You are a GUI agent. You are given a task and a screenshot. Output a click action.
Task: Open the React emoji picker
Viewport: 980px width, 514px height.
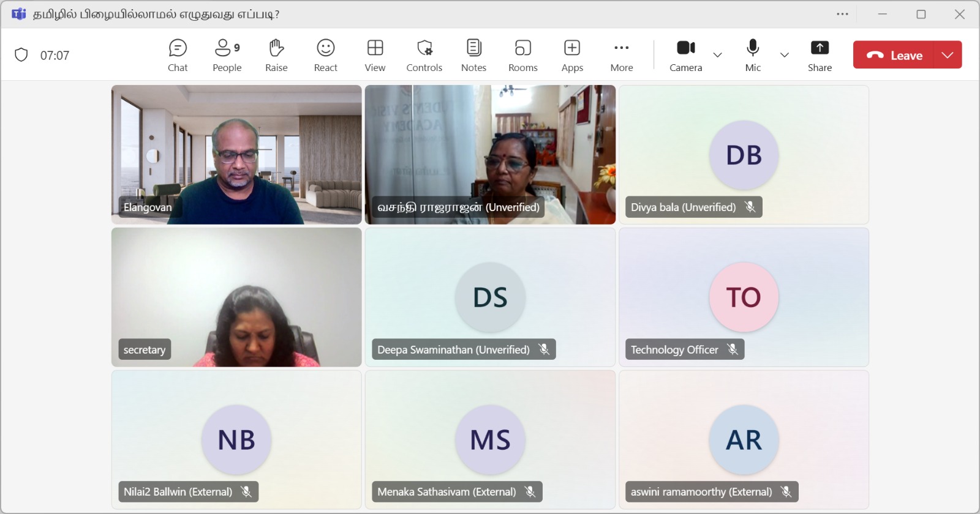click(x=325, y=55)
